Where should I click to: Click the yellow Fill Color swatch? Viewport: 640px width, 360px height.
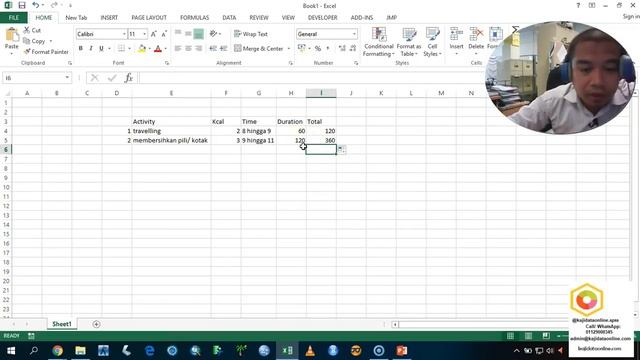pos(142,49)
